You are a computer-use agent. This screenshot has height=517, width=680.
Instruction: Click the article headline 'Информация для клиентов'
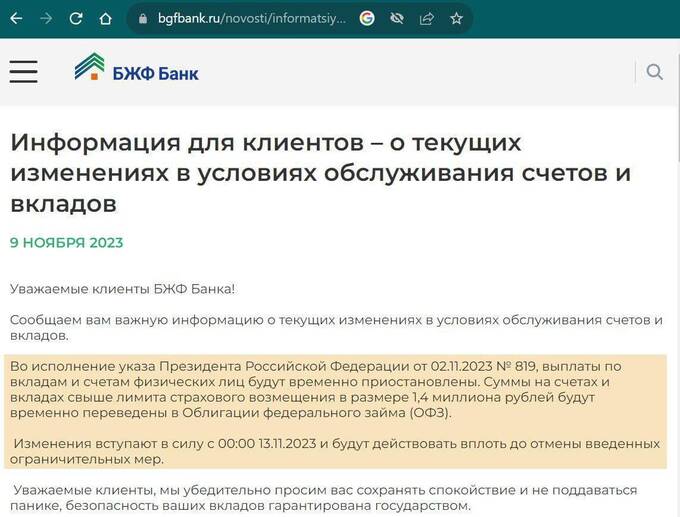(321, 173)
